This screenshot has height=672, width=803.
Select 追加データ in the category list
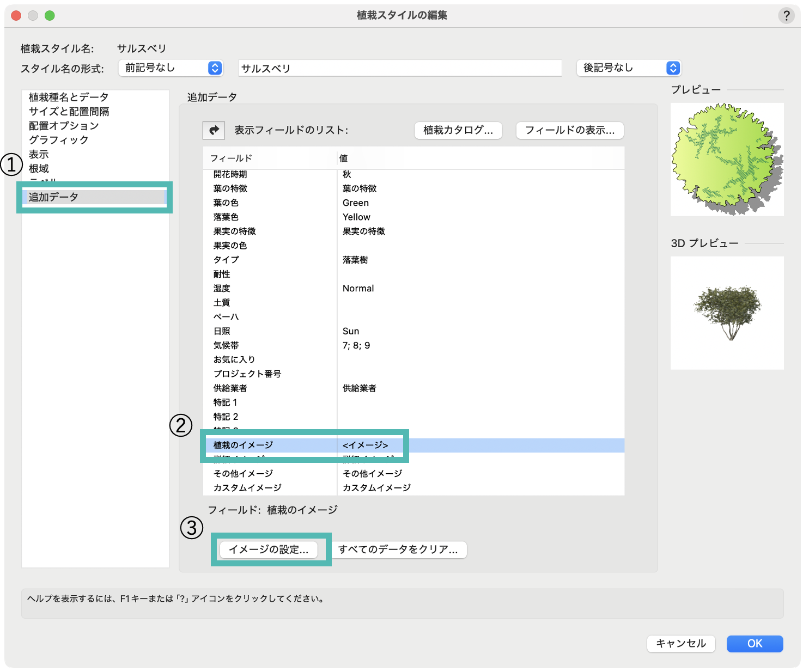53,197
